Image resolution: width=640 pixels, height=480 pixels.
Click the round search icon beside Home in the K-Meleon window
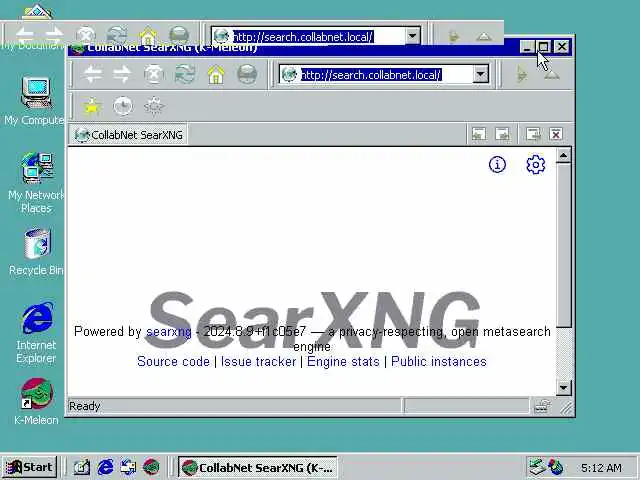tap(247, 75)
